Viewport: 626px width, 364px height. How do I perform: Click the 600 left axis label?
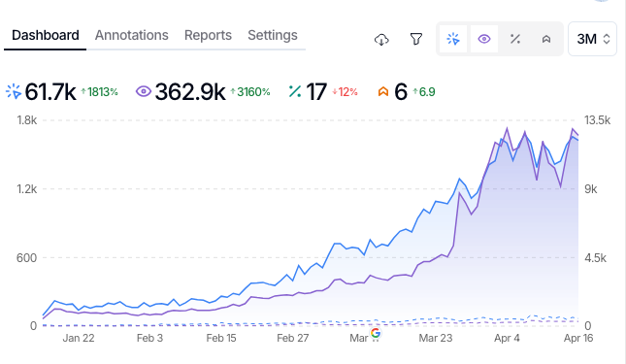(x=26, y=258)
